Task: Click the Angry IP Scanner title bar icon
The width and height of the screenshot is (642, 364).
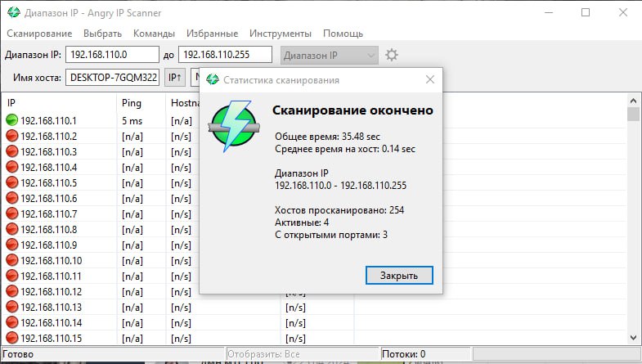Action: pos(13,13)
